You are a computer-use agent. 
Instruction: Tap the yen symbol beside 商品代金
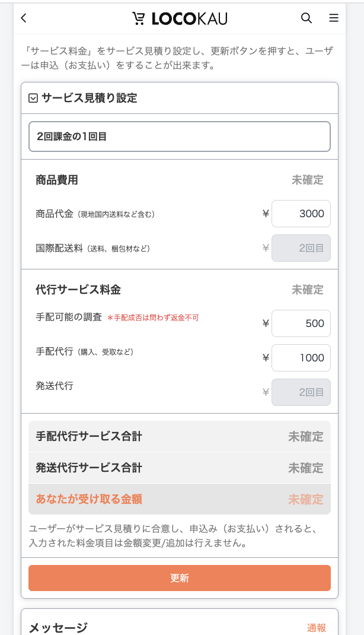264,214
